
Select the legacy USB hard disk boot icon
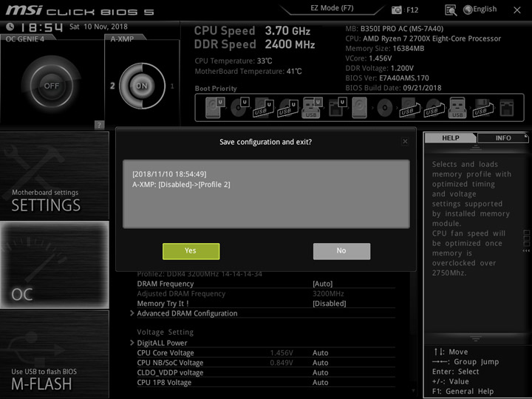pos(409,108)
